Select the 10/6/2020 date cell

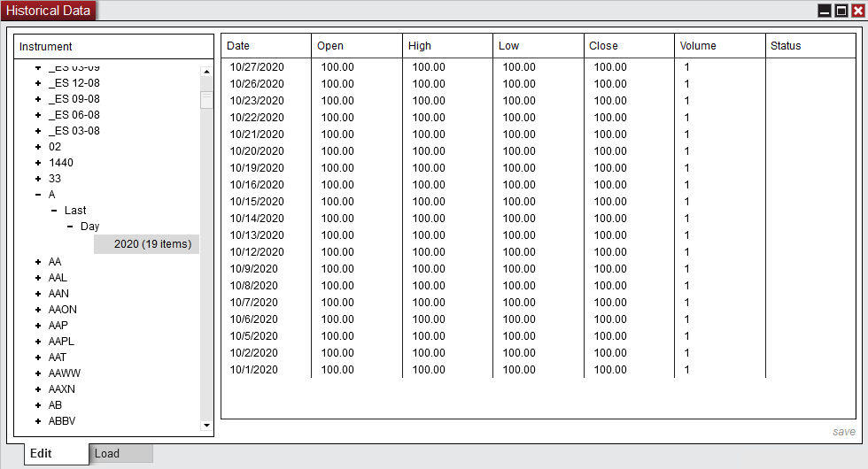coord(254,319)
